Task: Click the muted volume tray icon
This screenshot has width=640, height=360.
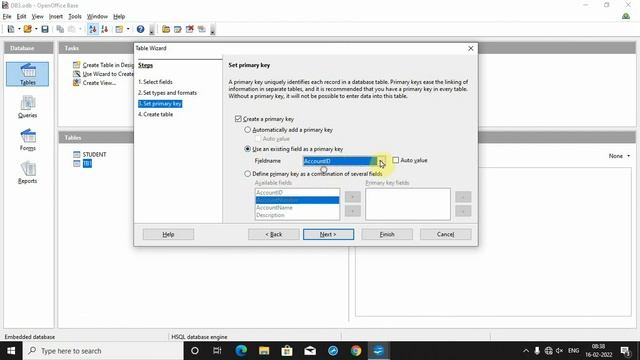Action: tap(560, 351)
